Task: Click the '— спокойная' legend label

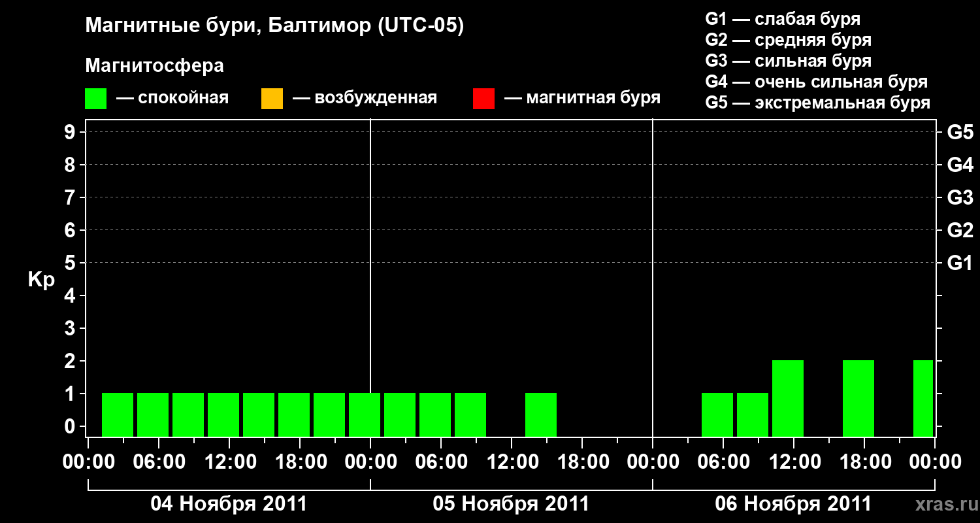Action: [172, 99]
